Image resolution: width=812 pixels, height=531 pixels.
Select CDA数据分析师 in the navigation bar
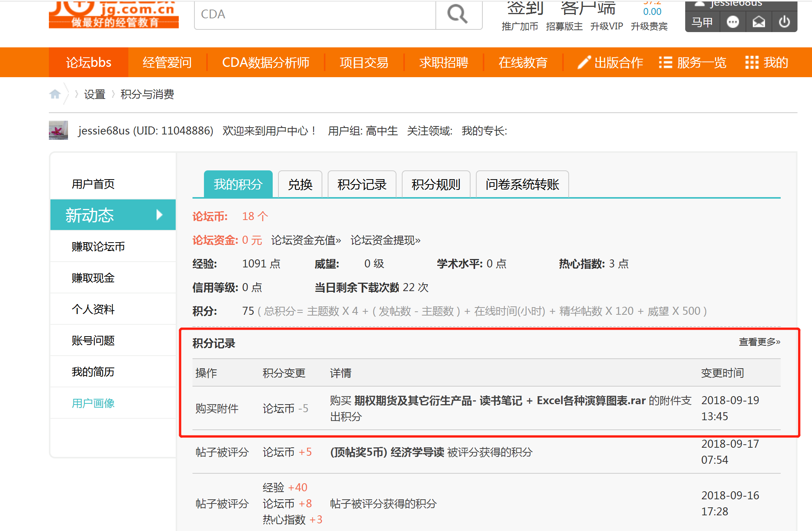tap(265, 62)
